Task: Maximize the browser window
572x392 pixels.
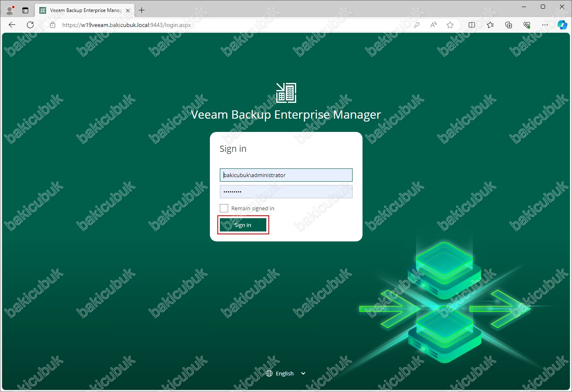Action: pos(543,7)
